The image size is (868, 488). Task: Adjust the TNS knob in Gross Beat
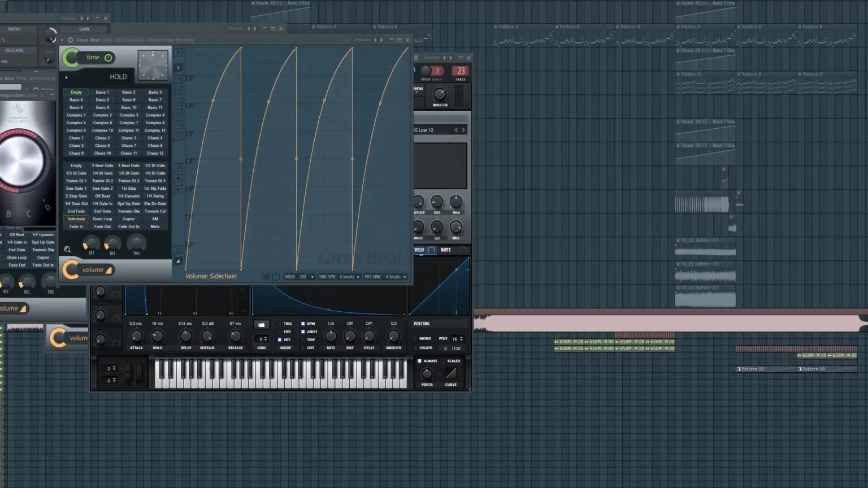tap(136, 242)
